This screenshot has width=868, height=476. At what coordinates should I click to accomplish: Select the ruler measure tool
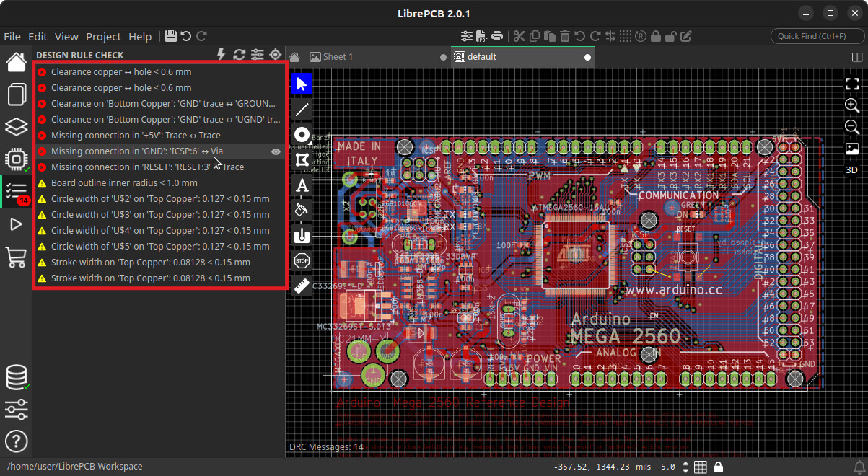302,286
